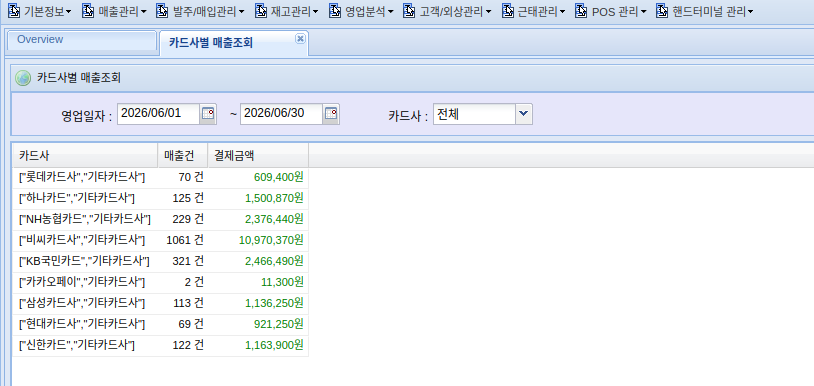
Task: Open the 핸드터미널 관리 menu
Action: coord(705,11)
